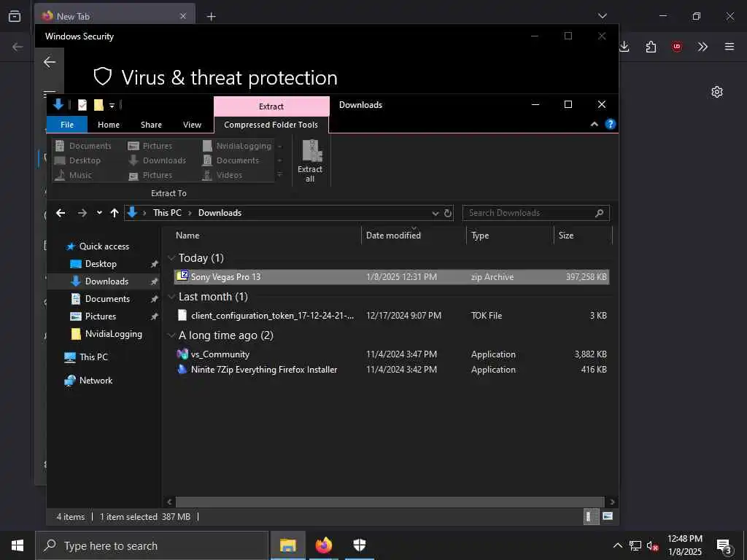Switch to the Share ribbon tab
Viewport: 747px width, 560px height.
[151, 125]
